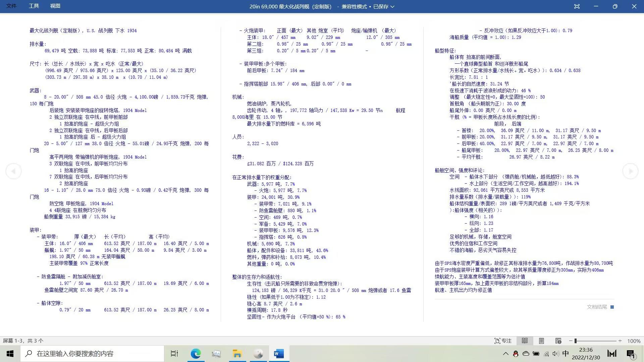Open the 视图 menu
The image size is (644, 362).
55,6
